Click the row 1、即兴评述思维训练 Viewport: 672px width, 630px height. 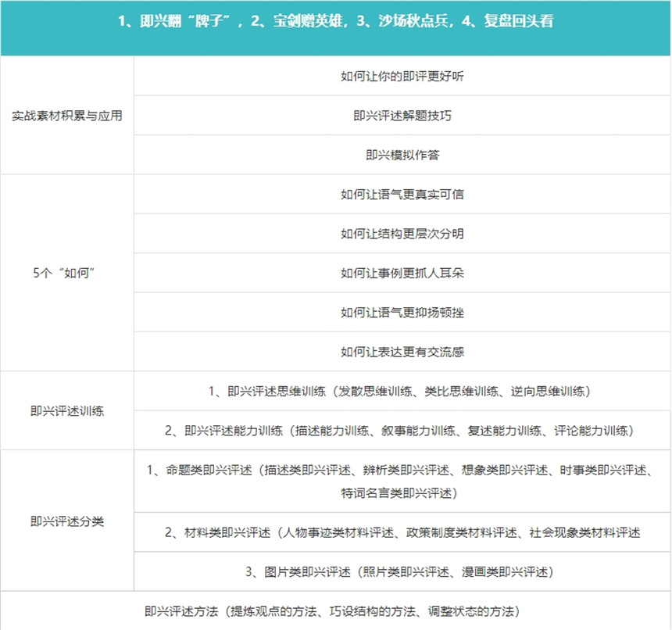click(402, 391)
